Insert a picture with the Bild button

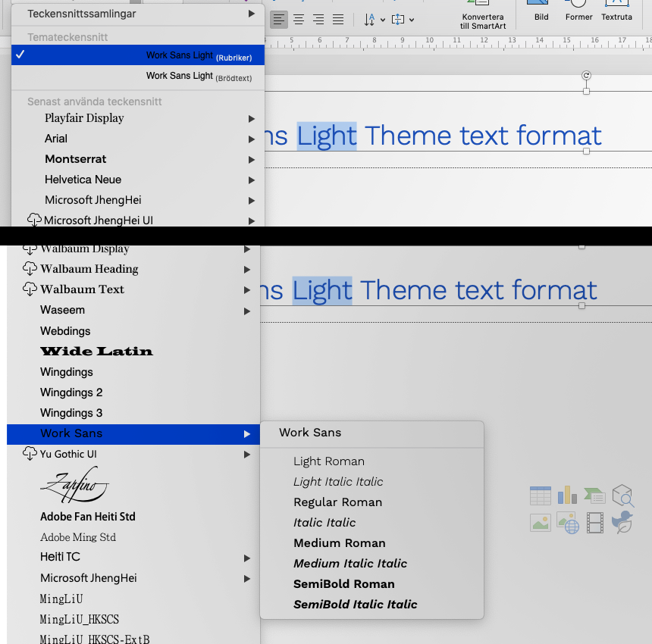pyautogui.click(x=541, y=11)
